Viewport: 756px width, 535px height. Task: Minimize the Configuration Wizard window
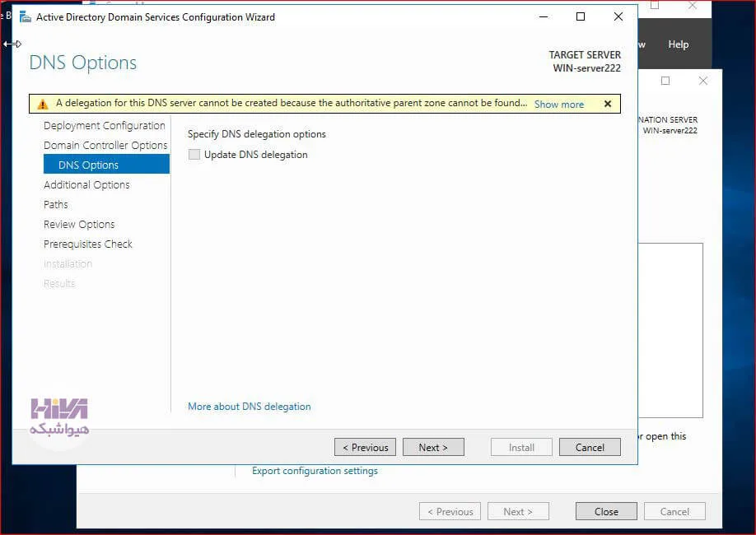544,16
